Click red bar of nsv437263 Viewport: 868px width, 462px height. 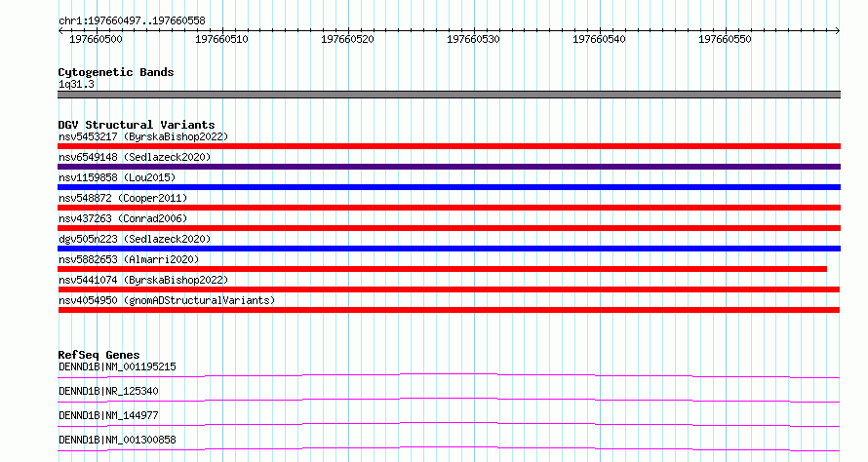coord(449,228)
